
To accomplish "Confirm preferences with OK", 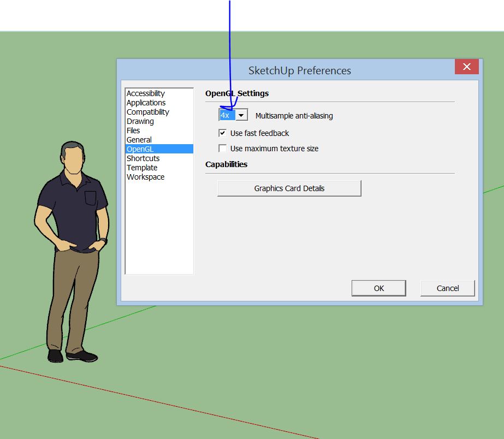I will point(378,288).
